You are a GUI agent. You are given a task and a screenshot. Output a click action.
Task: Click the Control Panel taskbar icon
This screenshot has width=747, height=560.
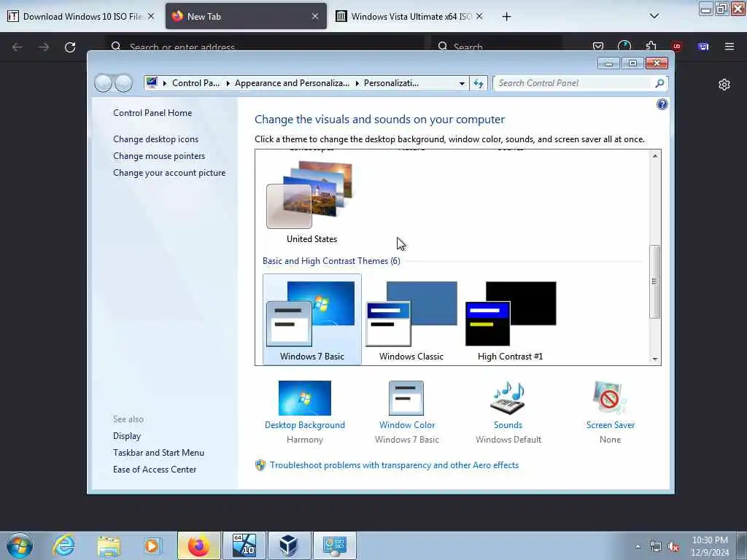click(334, 545)
